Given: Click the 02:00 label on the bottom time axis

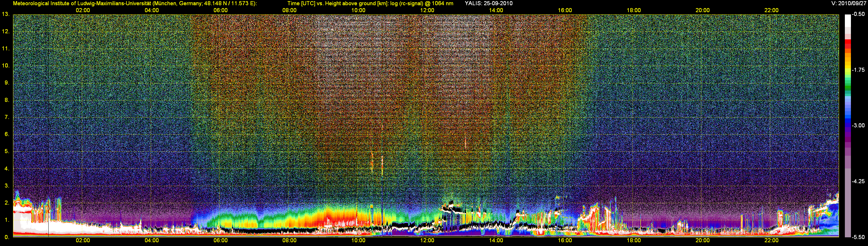Looking at the screenshot, I should point(83,240).
